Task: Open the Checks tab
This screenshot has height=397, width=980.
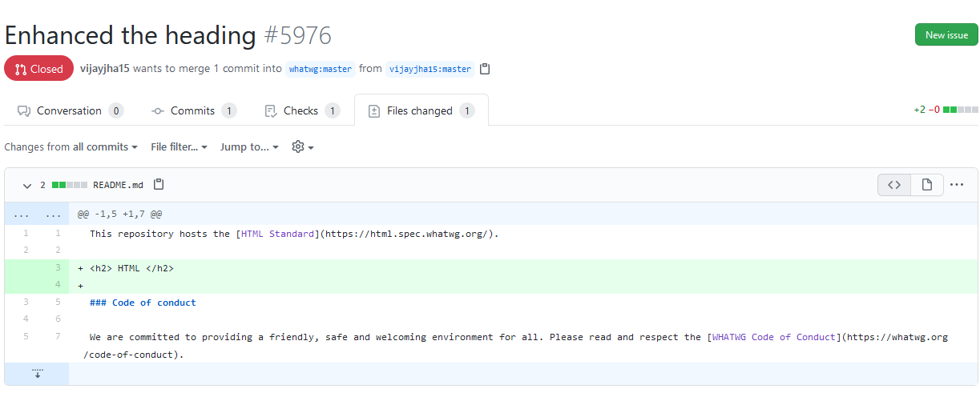Action: coord(301,110)
